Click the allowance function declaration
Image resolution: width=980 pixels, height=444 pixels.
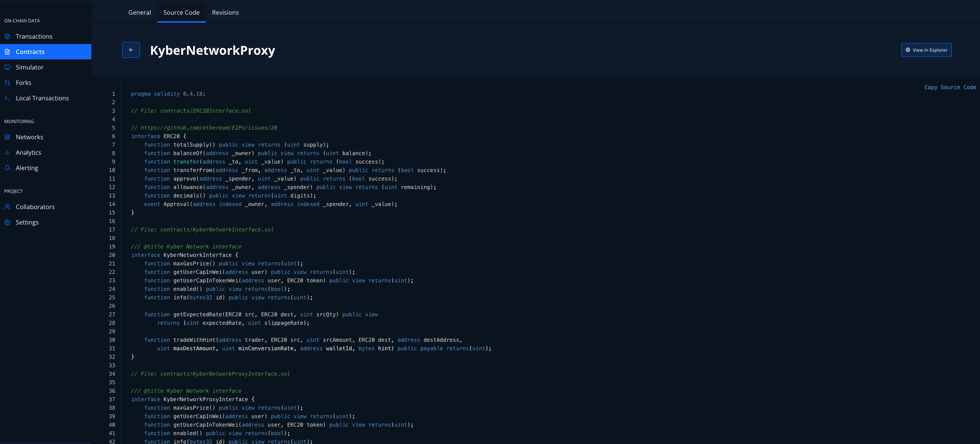click(290, 187)
